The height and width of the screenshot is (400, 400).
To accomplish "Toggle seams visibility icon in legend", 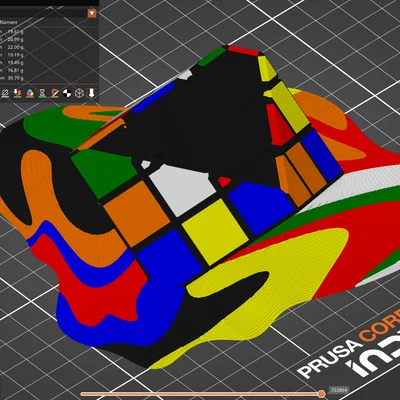I will [5, 93].
